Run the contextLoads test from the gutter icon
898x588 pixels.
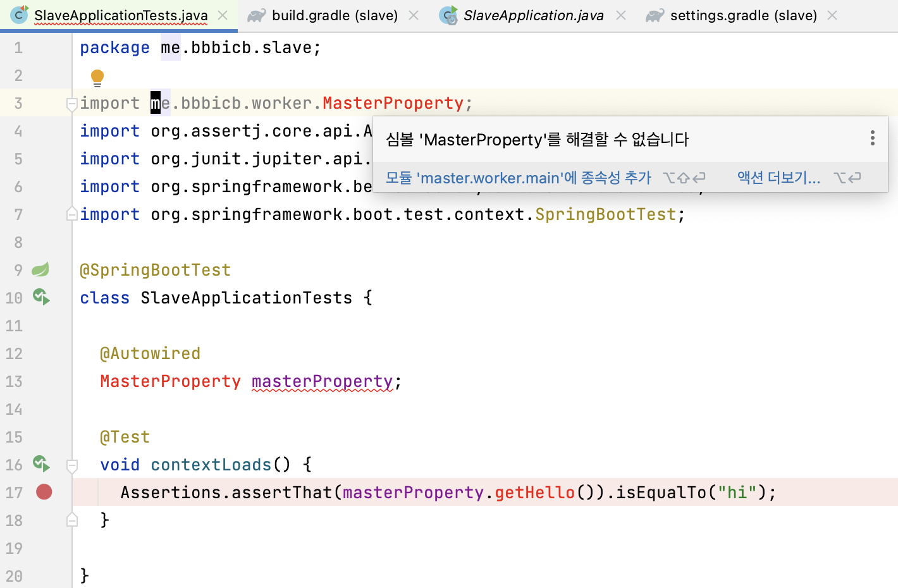click(x=42, y=464)
